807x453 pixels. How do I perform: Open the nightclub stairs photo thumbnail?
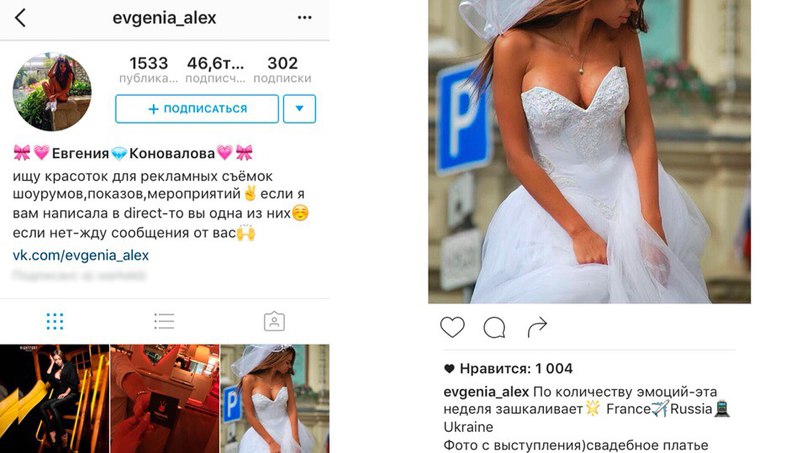point(54,399)
